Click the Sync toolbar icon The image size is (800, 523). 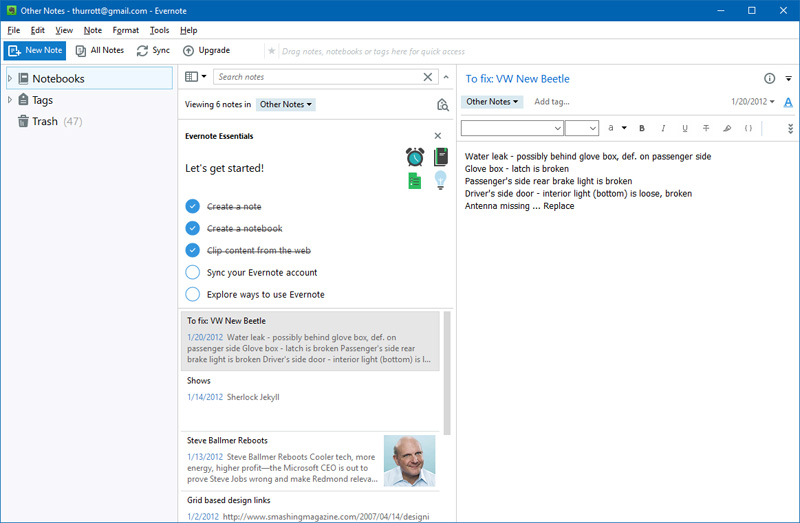(x=143, y=50)
